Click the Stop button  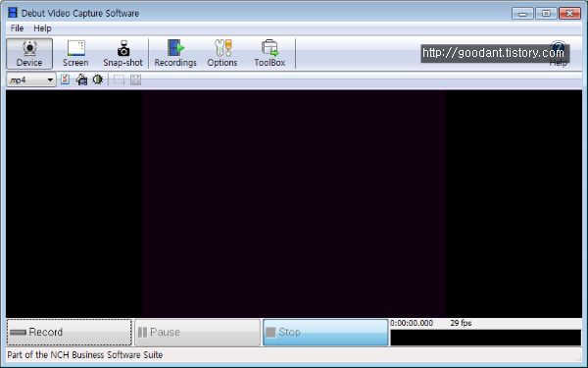tap(325, 332)
